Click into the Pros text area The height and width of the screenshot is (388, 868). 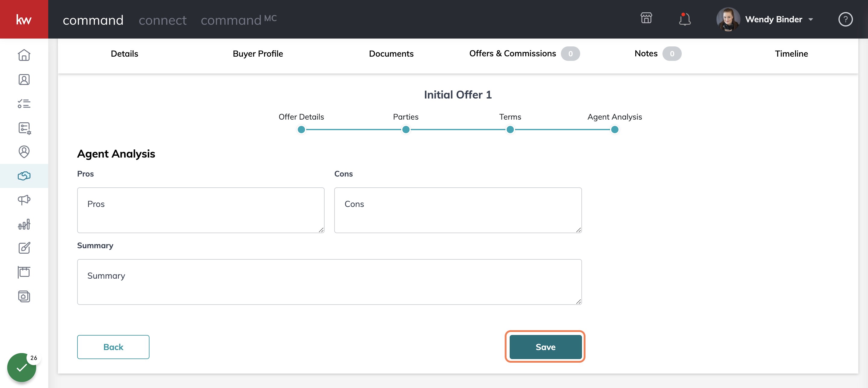(x=200, y=210)
